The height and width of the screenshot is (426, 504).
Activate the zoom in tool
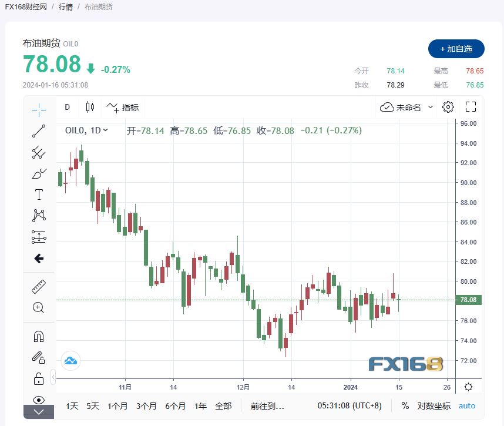point(39,307)
